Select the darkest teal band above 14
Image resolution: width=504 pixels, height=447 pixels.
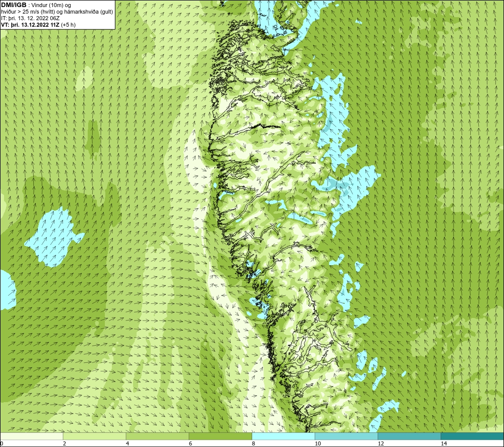(x=473, y=436)
